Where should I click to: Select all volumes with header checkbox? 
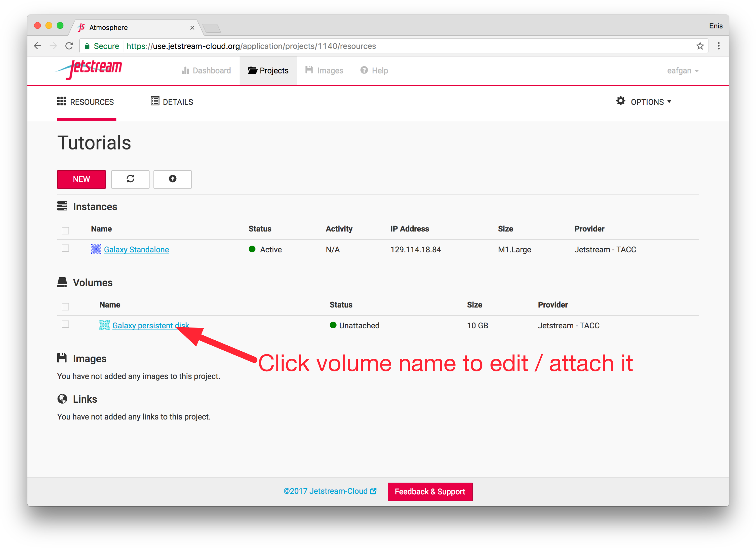(65, 306)
